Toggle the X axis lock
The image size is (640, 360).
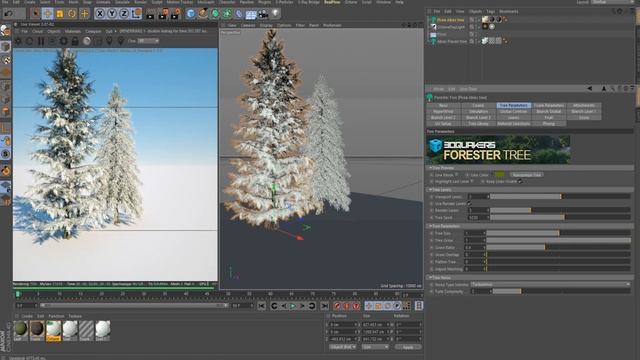tap(100, 14)
